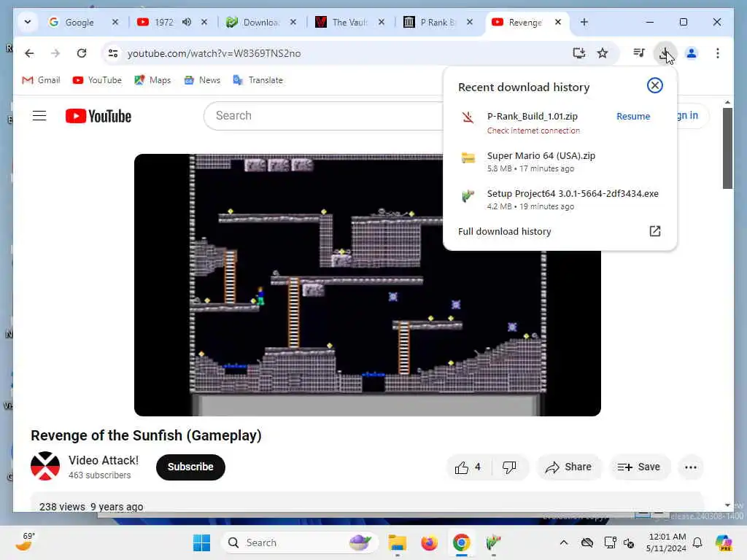The height and width of the screenshot is (560, 747).
Task: Click the page vertical scrollbar thumb
Action: pos(727,148)
